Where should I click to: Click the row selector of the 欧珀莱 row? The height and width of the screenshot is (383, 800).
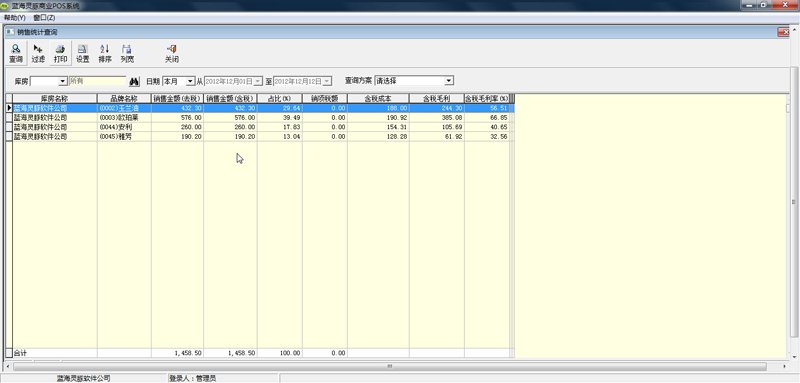[x=9, y=118]
